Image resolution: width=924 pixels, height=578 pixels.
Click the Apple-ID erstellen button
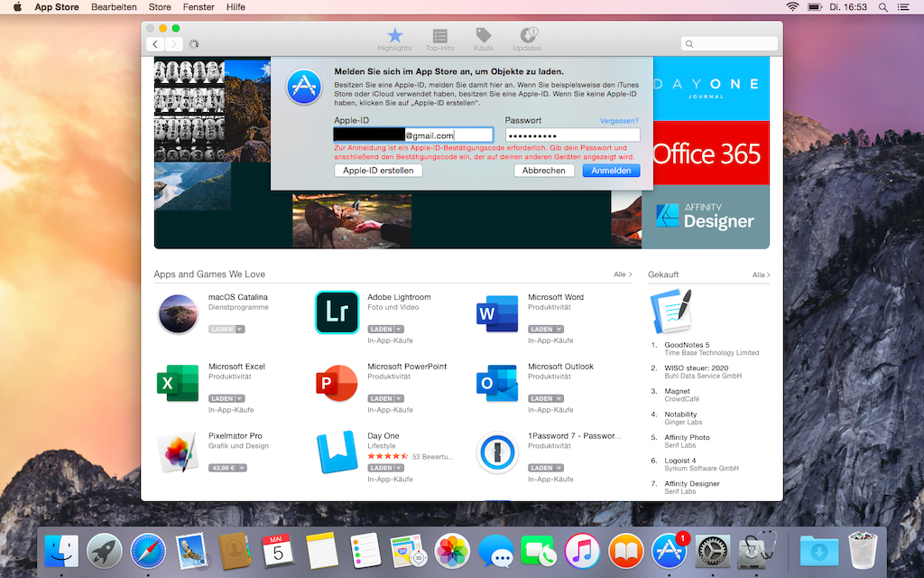[378, 171]
